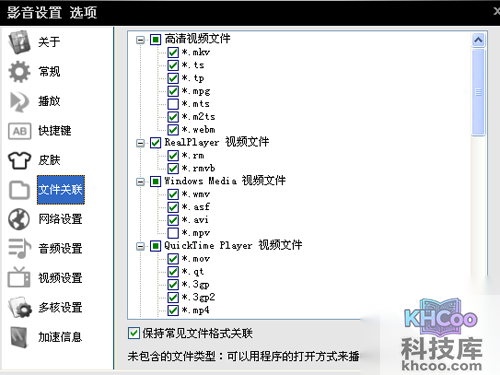Uncheck the *.asf file association
Viewport: 500px width, 375px height.
[173, 207]
